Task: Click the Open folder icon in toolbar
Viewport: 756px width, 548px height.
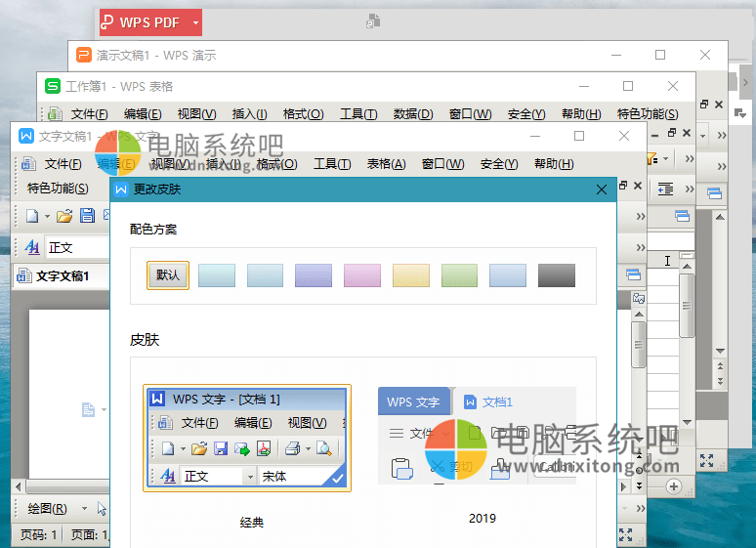Action: 64,216
